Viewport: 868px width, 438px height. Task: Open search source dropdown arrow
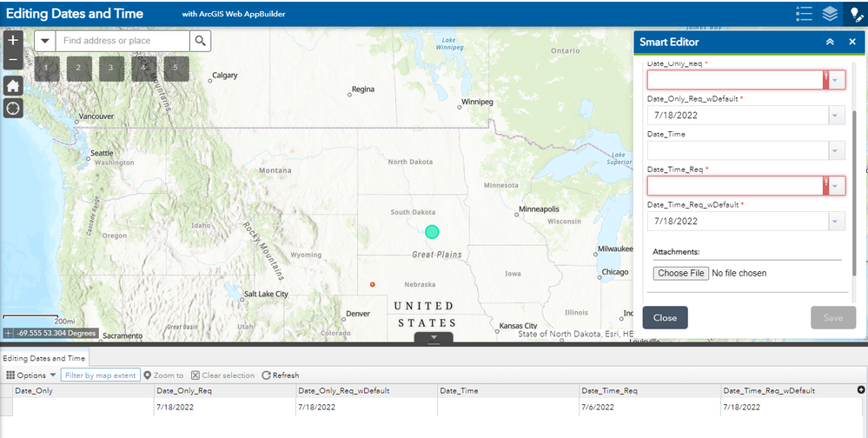45,41
